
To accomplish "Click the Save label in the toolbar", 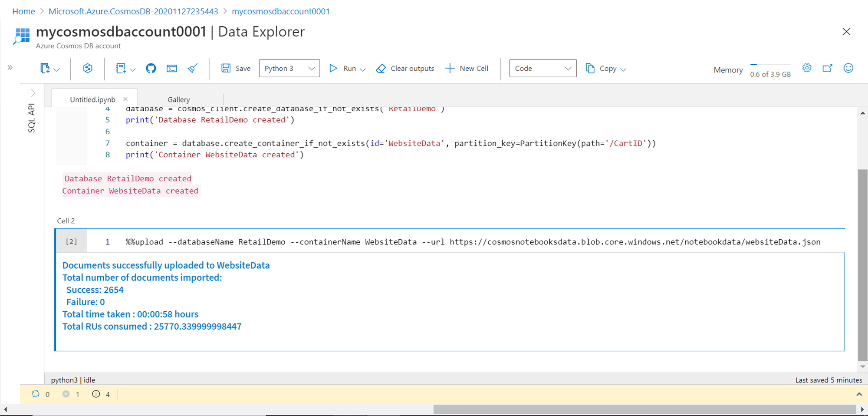I will tap(243, 69).
